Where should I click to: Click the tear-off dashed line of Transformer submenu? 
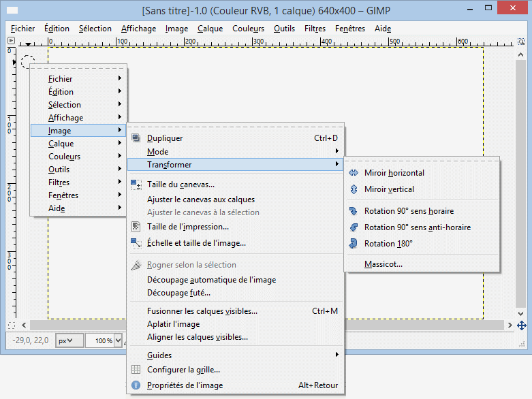[422, 161]
